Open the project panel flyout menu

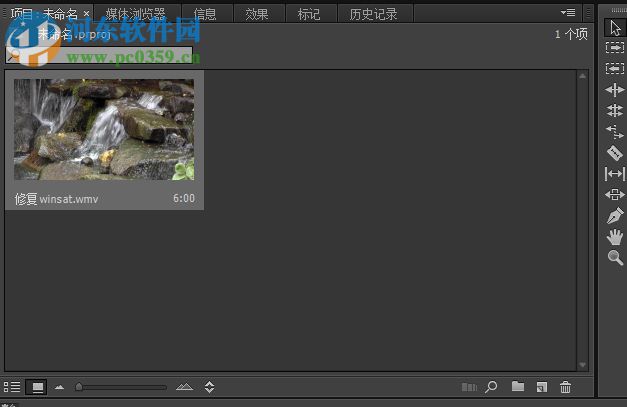(x=568, y=13)
